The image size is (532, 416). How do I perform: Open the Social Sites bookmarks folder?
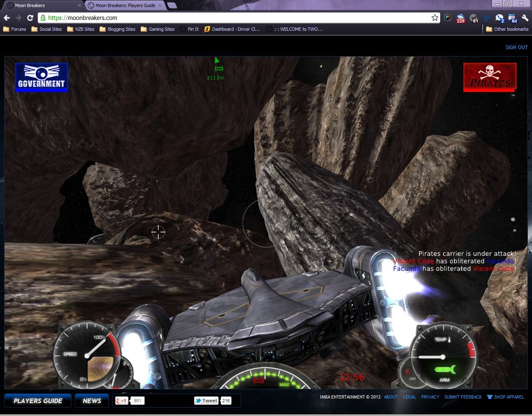click(x=47, y=29)
